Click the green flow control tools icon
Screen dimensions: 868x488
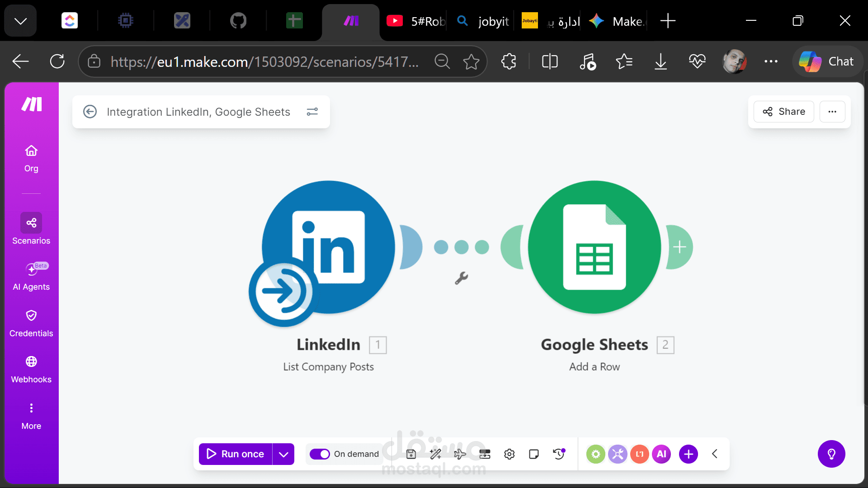[x=596, y=454]
